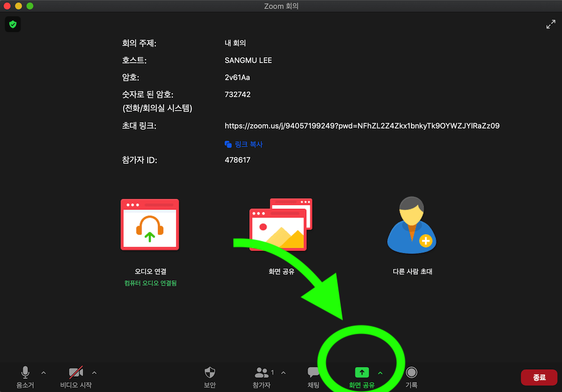Expand participants options arrow beside 참가자
Viewport: 562px width, 392px height.
coord(283,373)
